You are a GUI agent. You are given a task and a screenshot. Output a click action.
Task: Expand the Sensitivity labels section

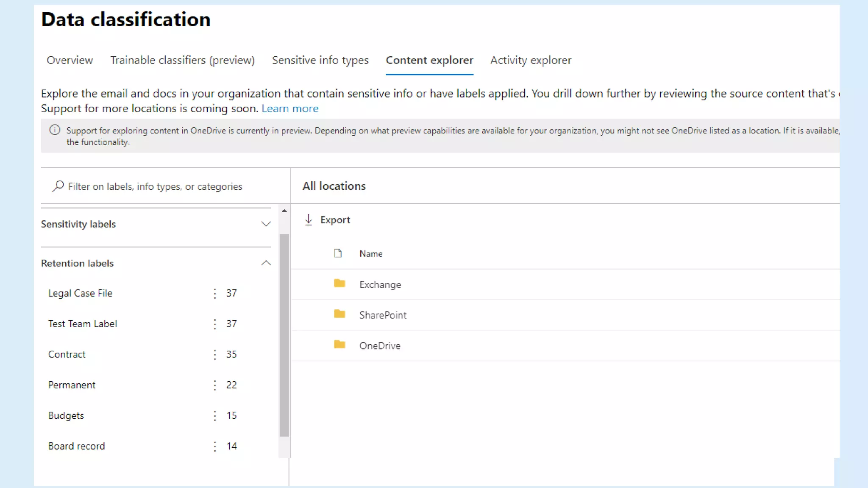[266, 224]
